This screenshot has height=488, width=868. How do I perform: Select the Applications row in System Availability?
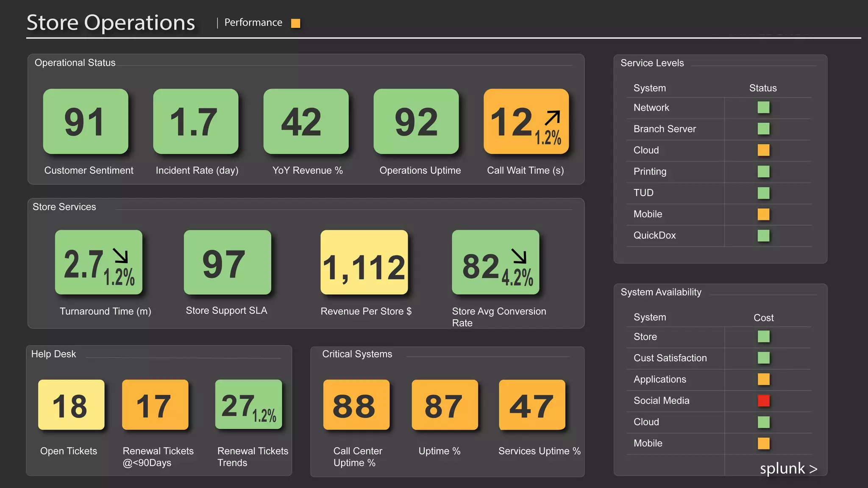[659, 380]
